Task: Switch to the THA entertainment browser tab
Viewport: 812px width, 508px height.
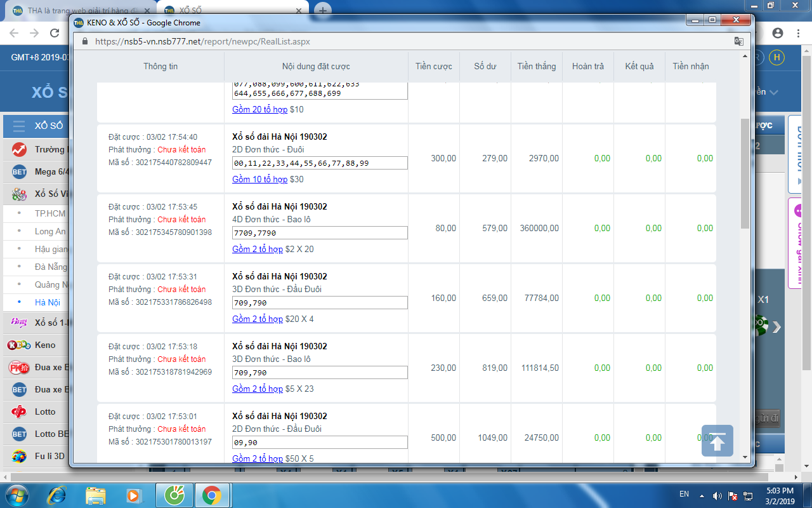Action: (x=79, y=10)
